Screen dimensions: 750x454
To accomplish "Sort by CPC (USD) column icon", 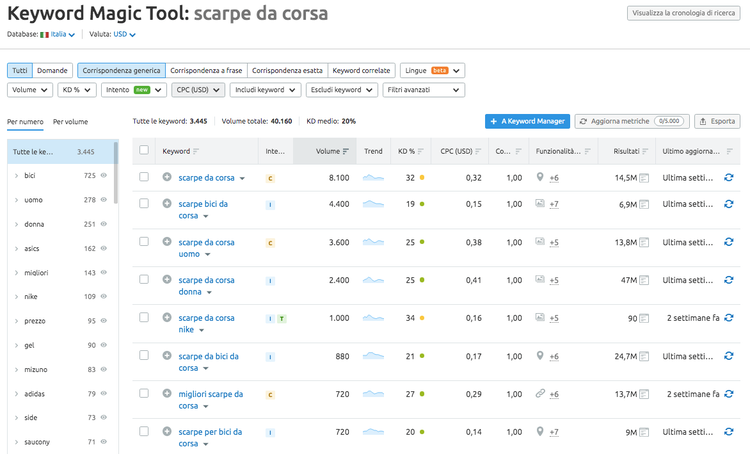I will click(x=478, y=151).
